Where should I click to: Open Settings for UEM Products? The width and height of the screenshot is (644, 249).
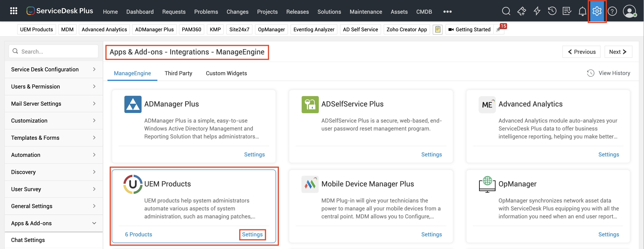pos(252,234)
